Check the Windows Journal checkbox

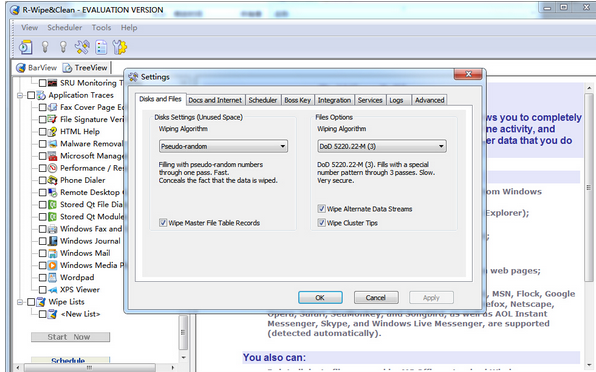[43, 241]
